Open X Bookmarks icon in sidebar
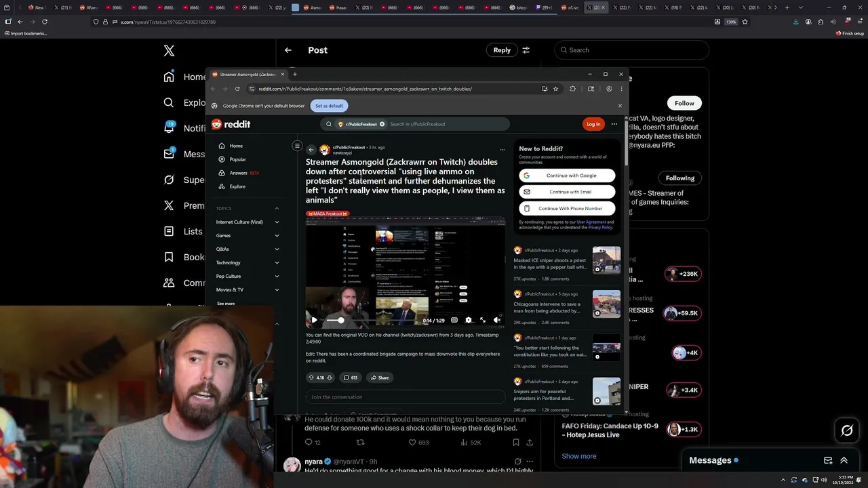This screenshot has height=488, width=868. (169, 257)
